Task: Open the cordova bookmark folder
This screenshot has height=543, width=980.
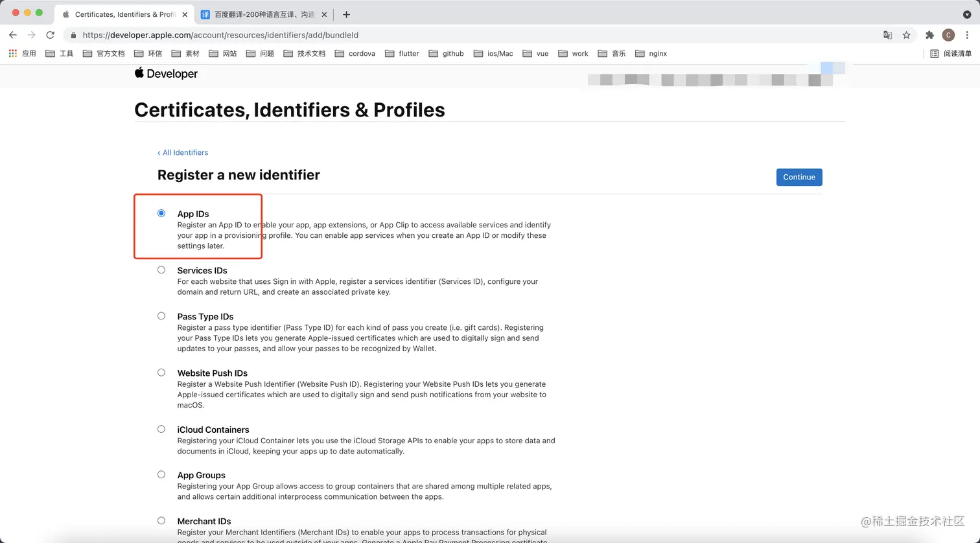Action: 355,54
